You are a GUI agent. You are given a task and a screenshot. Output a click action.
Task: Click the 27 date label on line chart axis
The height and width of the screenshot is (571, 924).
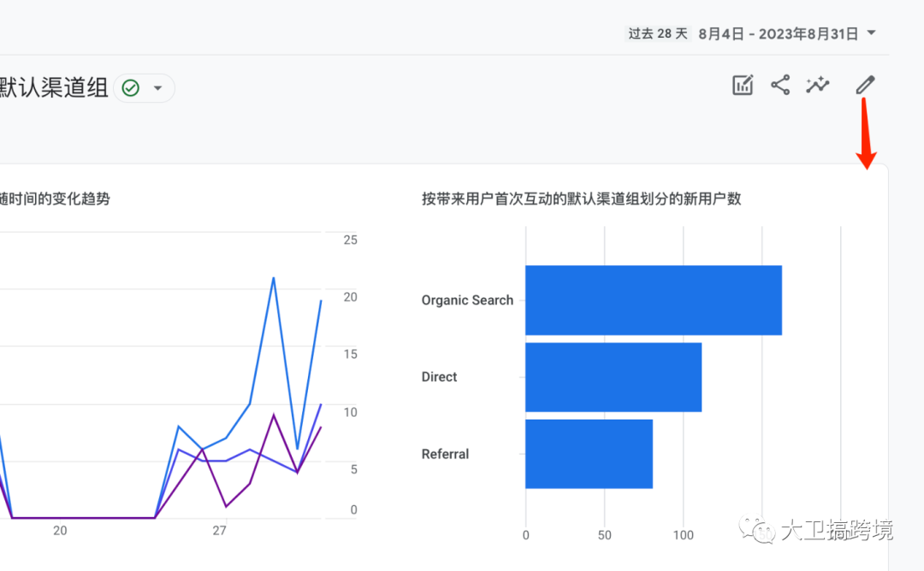coord(219,531)
